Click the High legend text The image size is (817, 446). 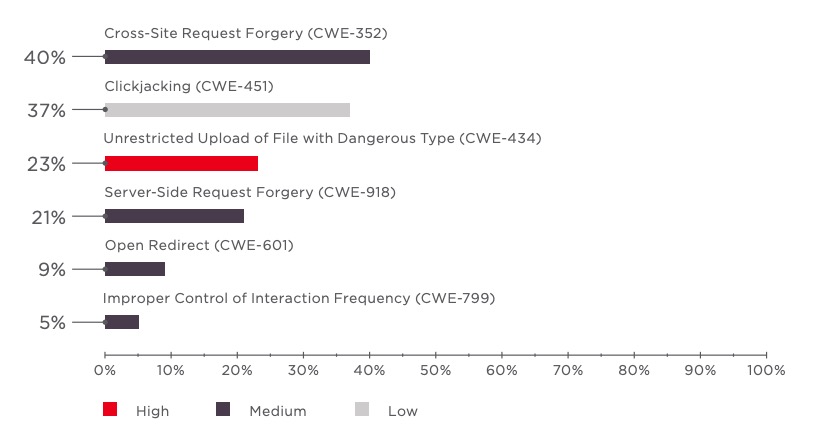click(153, 411)
